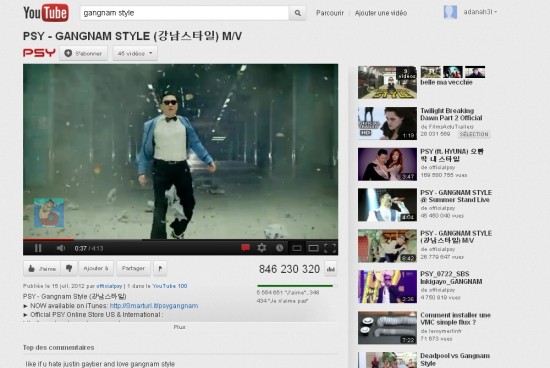Click the Ajouter à button

pos(96,268)
